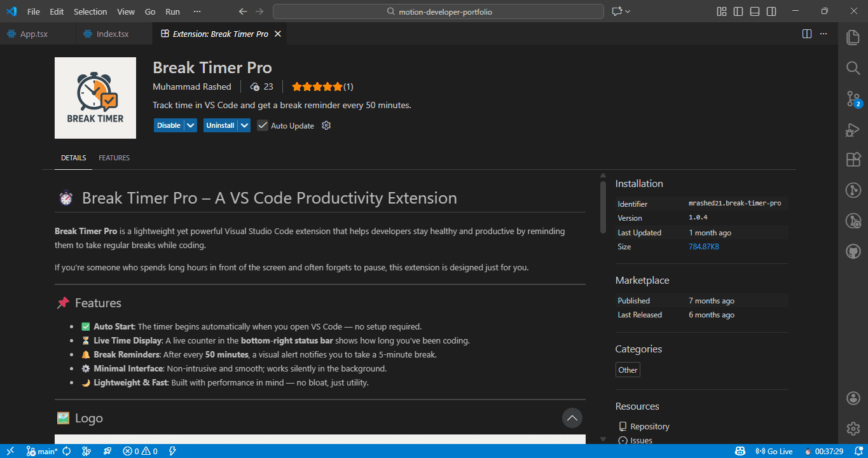
Task: Click the rocket icon in status bar
Action: 107,451
